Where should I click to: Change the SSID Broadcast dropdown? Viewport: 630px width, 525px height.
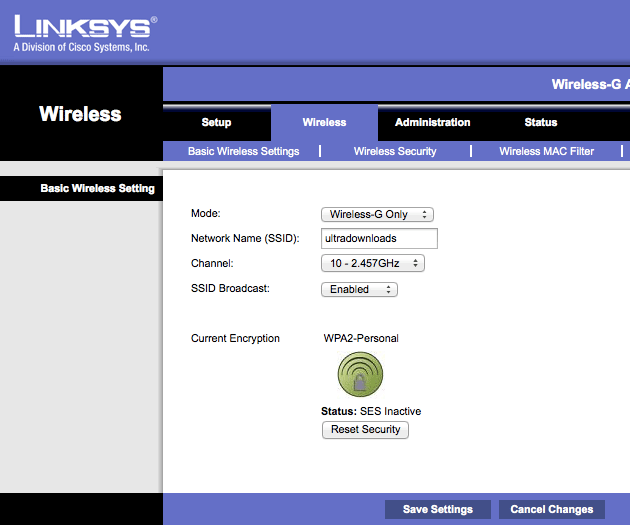[x=359, y=289]
